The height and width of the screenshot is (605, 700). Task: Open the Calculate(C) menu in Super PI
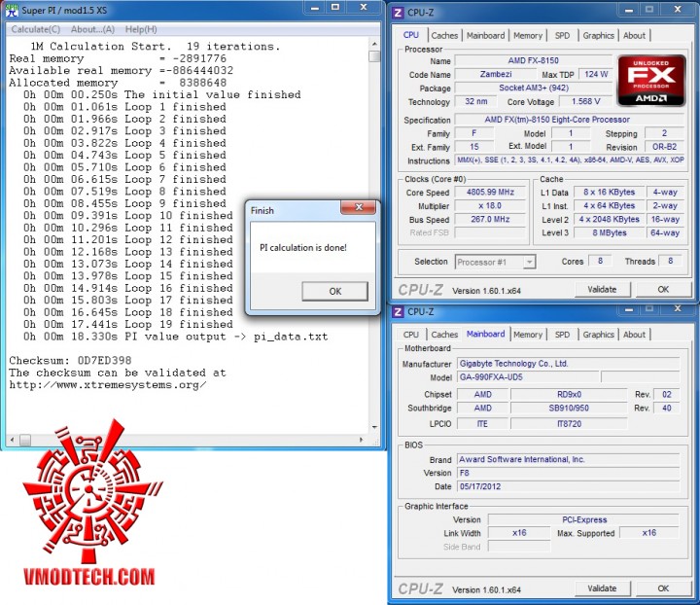pyautogui.click(x=36, y=29)
